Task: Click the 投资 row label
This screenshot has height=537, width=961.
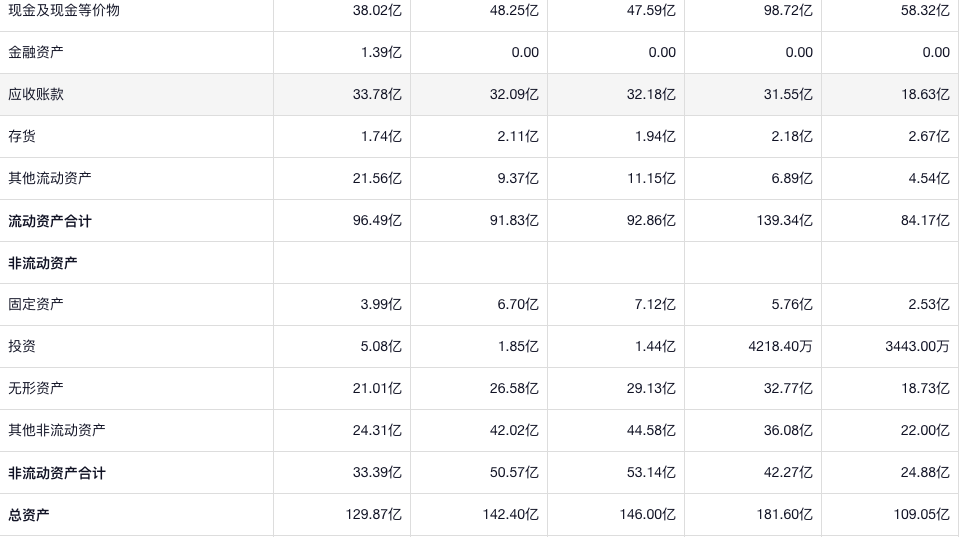Action: tap(22, 347)
